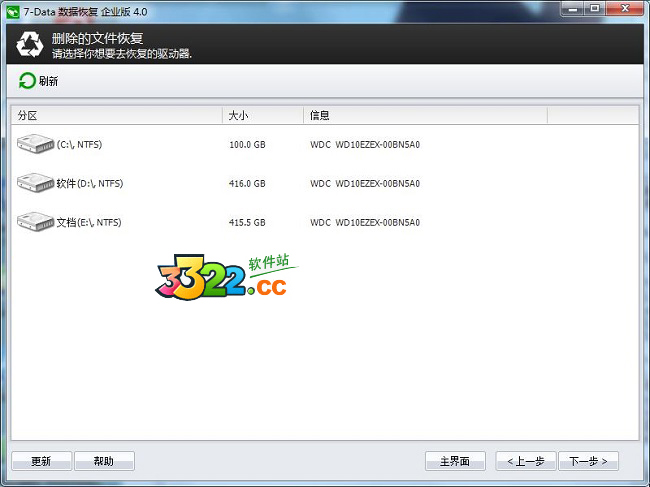This screenshot has height=487, width=650.
Task: Click the 刷新 toolbar label
Action: tap(49, 81)
